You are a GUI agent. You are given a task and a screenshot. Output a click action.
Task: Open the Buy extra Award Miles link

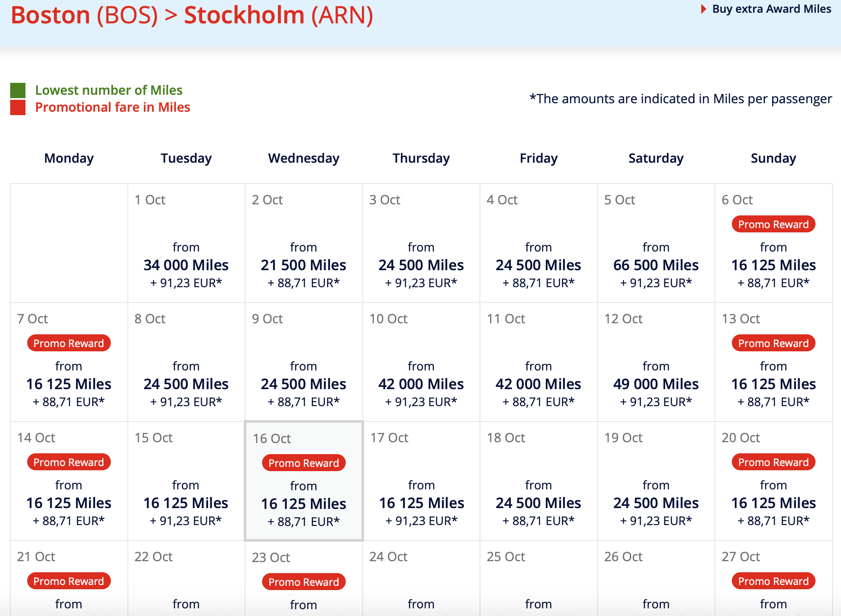point(771,9)
